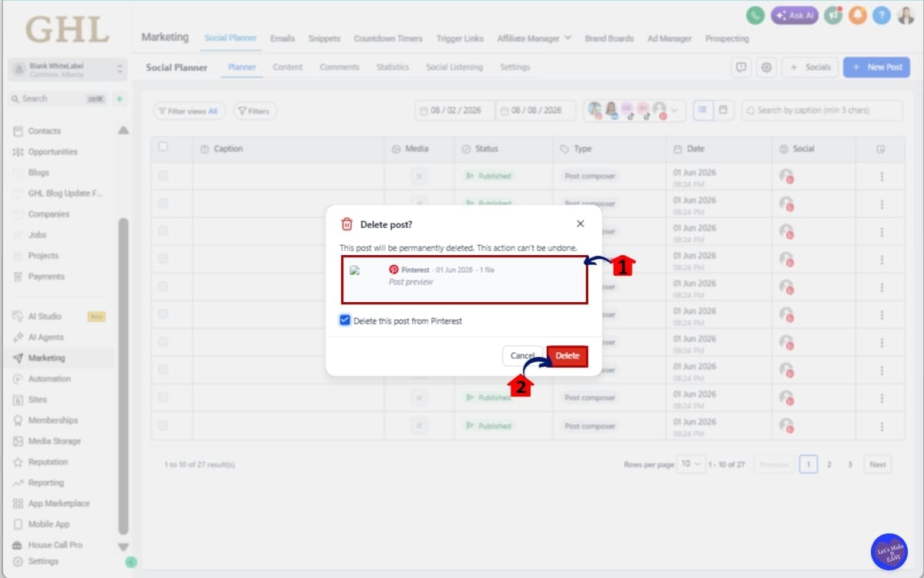Open the Filter views All dropdown
The image size is (924, 578).
pyautogui.click(x=189, y=111)
